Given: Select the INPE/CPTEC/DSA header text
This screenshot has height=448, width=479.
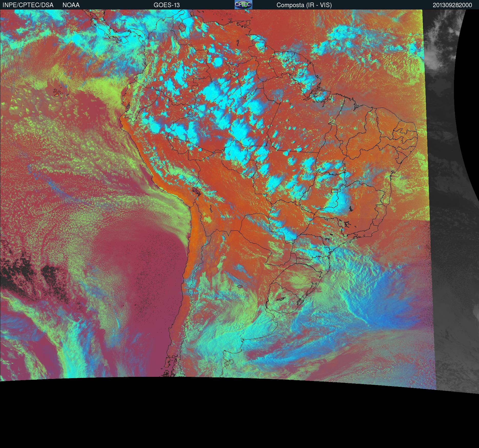Looking at the screenshot, I should [x=28, y=5].
